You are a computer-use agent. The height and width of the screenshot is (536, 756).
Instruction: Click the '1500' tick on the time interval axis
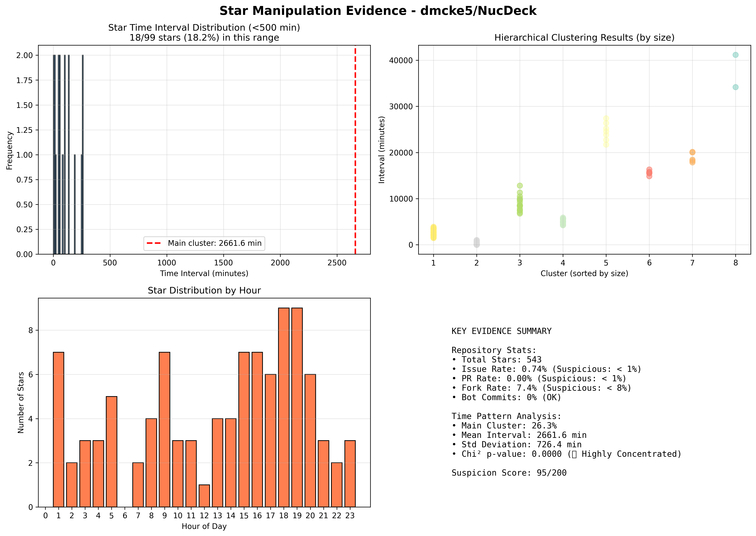point(223,263)
